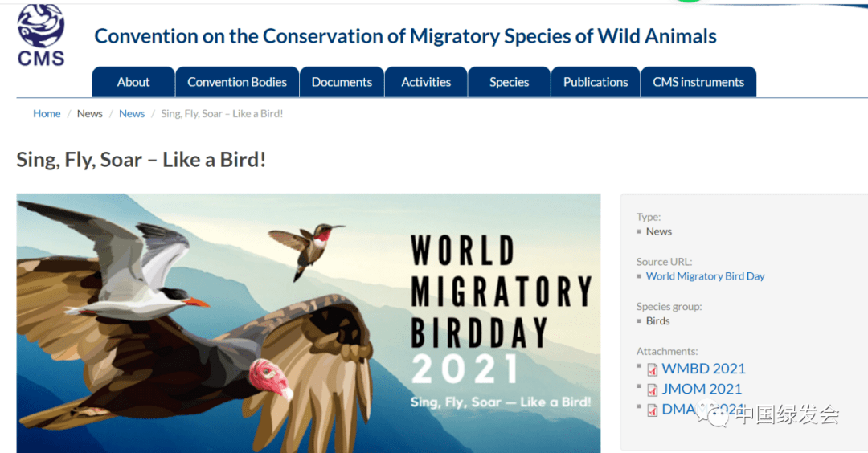The image size is (868, 453).
Task: Open the About menu tab
Action: (x=133, y=82)
